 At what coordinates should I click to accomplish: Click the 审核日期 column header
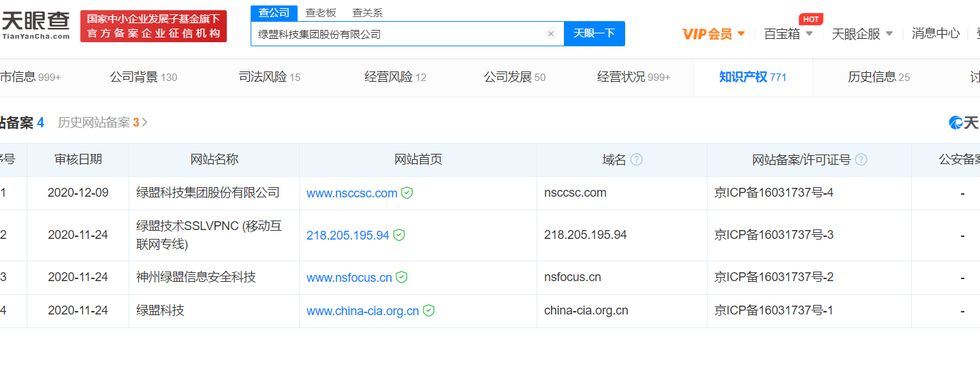coord(78,159)
